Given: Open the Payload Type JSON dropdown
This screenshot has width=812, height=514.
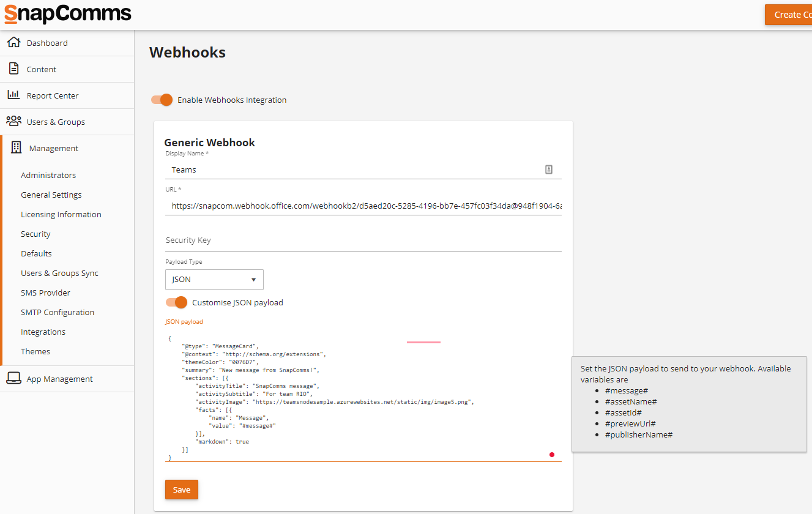Looking at the screenshot, I should tap(214, 280).
